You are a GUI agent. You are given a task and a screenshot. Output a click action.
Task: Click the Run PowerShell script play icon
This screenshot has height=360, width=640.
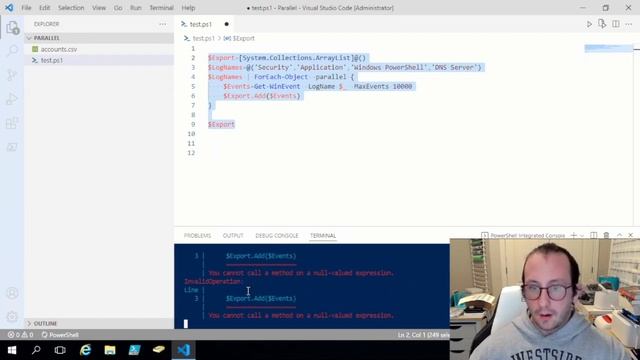tap(589, 24)
